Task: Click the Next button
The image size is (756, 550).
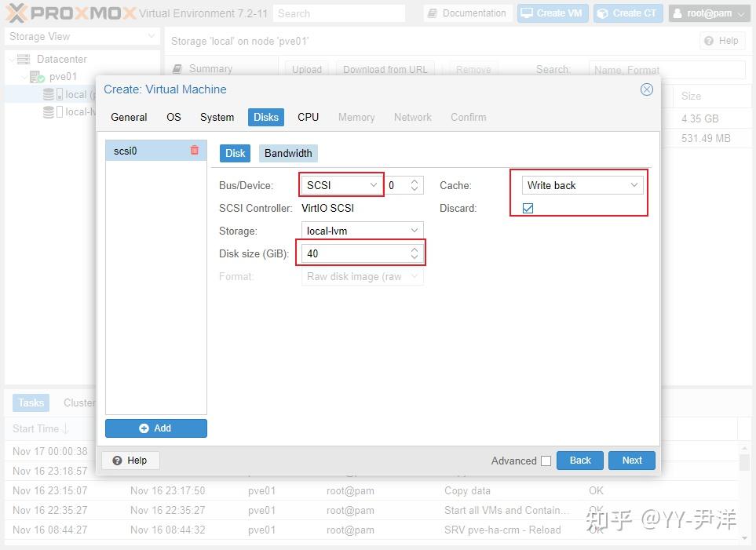Action: tap(631, 461)
